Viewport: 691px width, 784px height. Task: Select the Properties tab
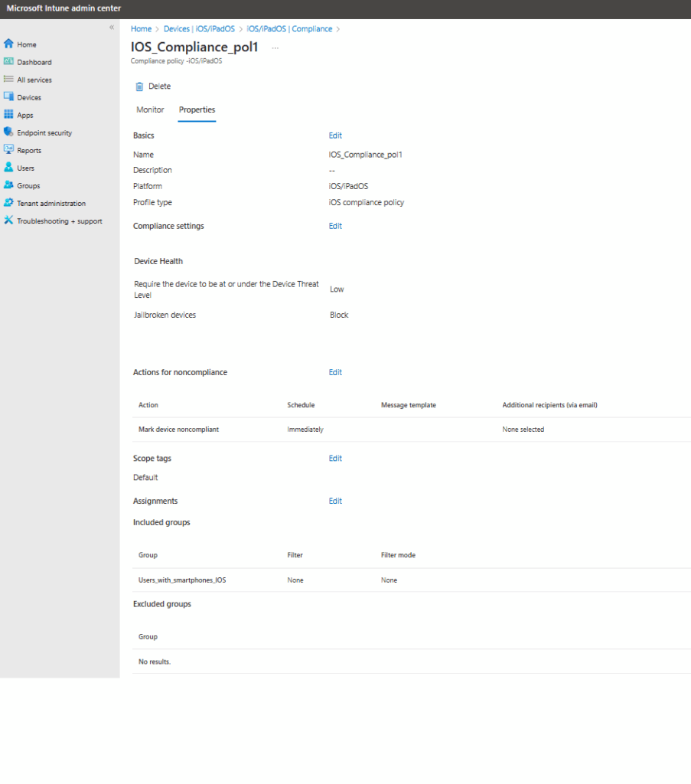[197, 110]
